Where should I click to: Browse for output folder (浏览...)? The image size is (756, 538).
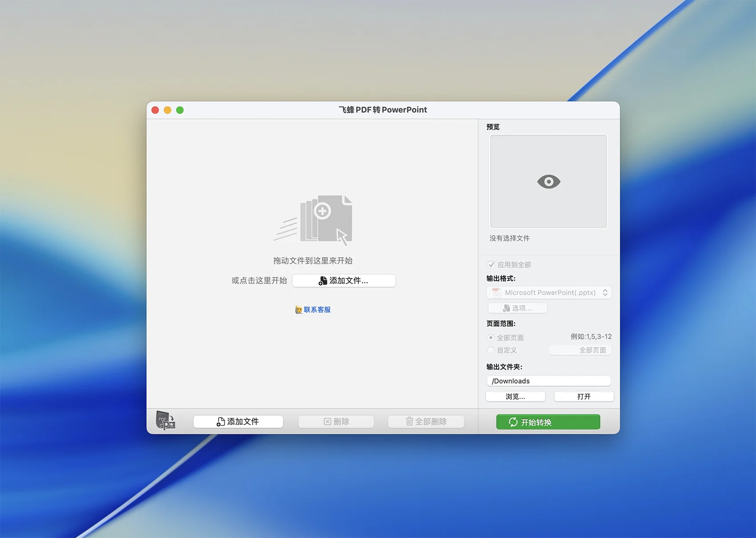point(515,396)
